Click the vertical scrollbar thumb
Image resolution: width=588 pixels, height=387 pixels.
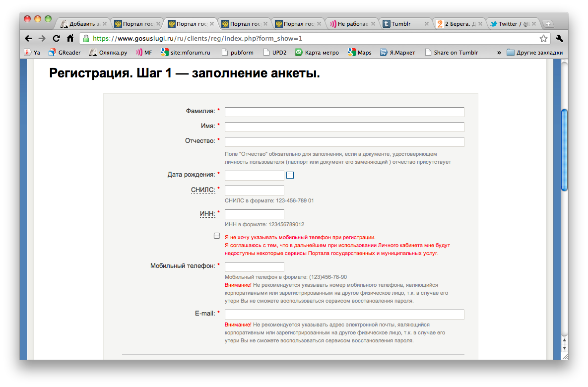click(564, 150)
